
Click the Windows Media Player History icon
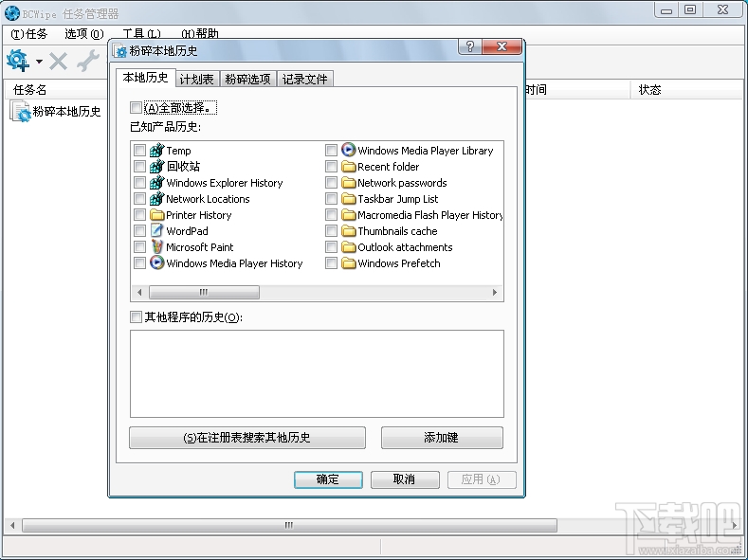click(157, 262)
